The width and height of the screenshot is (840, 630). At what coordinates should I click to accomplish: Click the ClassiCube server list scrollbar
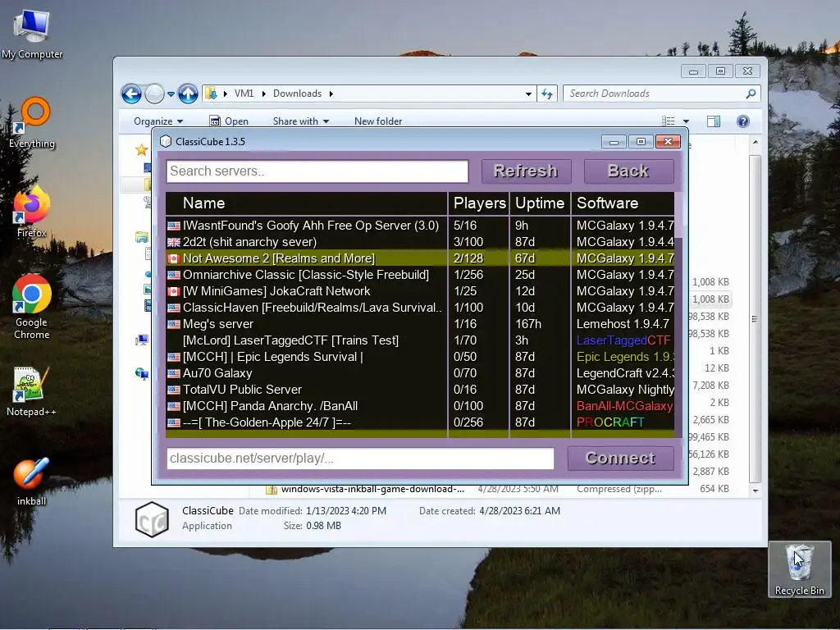(x=678, y=216)
